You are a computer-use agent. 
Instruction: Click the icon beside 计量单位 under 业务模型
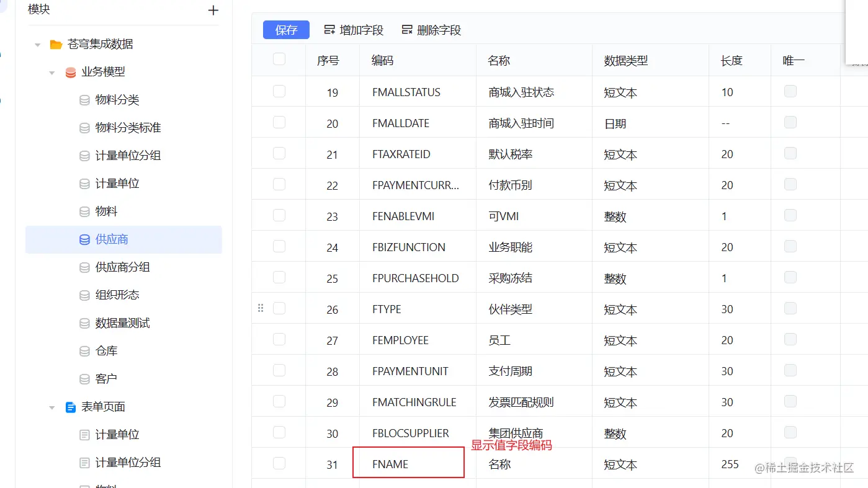[85, 184]
